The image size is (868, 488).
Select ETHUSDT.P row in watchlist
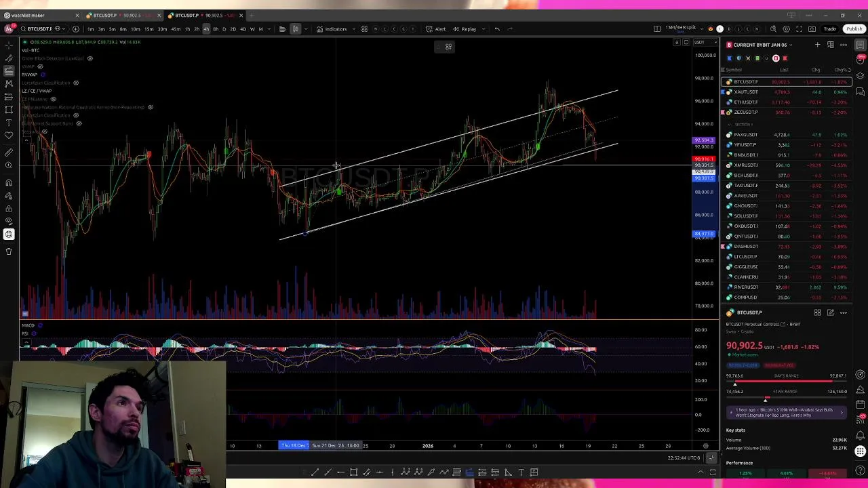click(787, 102)
